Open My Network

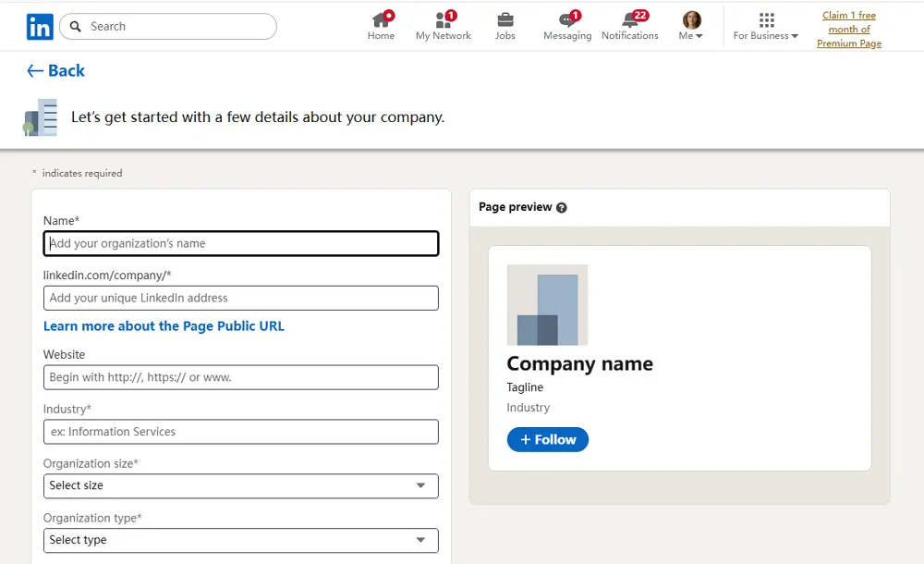pyautogui.click(x=443, y=25)
